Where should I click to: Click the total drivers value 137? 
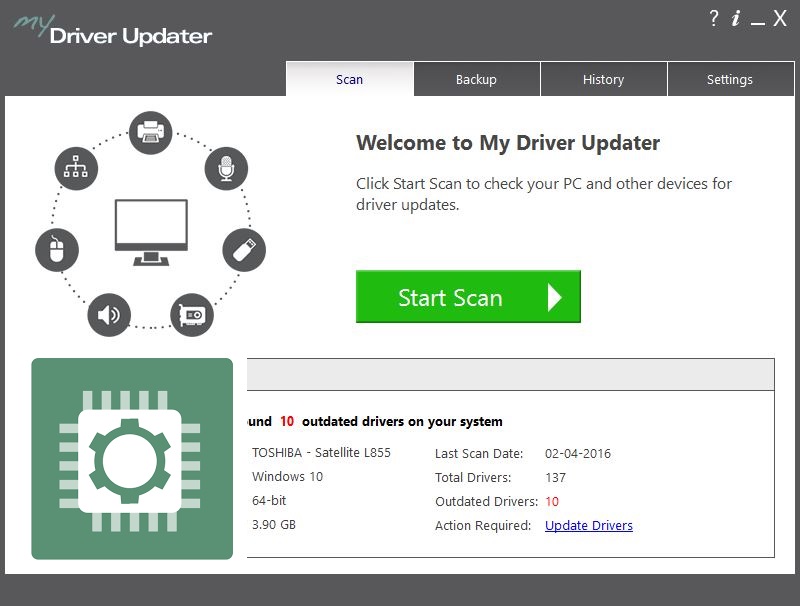pyautogui.click(x=556, y=477)
